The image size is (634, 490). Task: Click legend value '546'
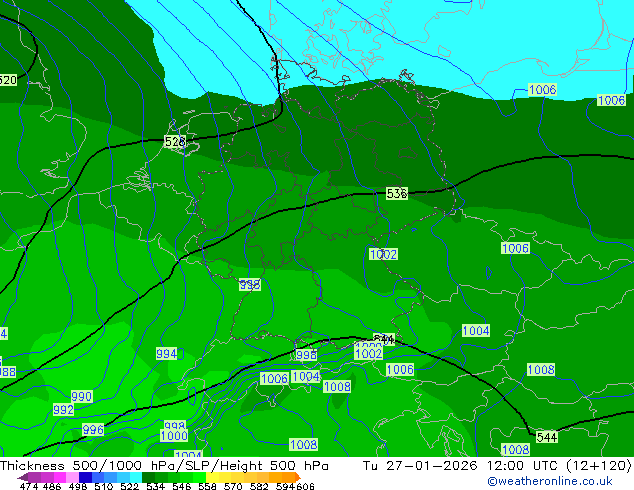pos(182,486)
